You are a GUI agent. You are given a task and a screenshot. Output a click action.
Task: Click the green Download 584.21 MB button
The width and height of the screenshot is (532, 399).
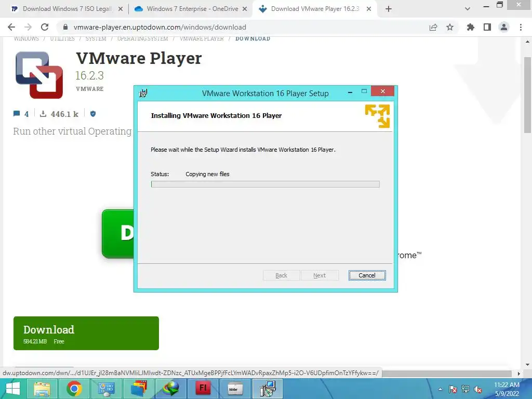click(x=86, y=333)
